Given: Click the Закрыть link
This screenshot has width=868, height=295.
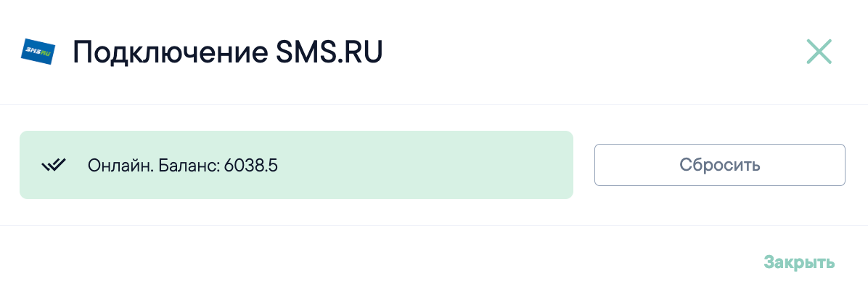Looking at the screenshot, I should [799, 262].
